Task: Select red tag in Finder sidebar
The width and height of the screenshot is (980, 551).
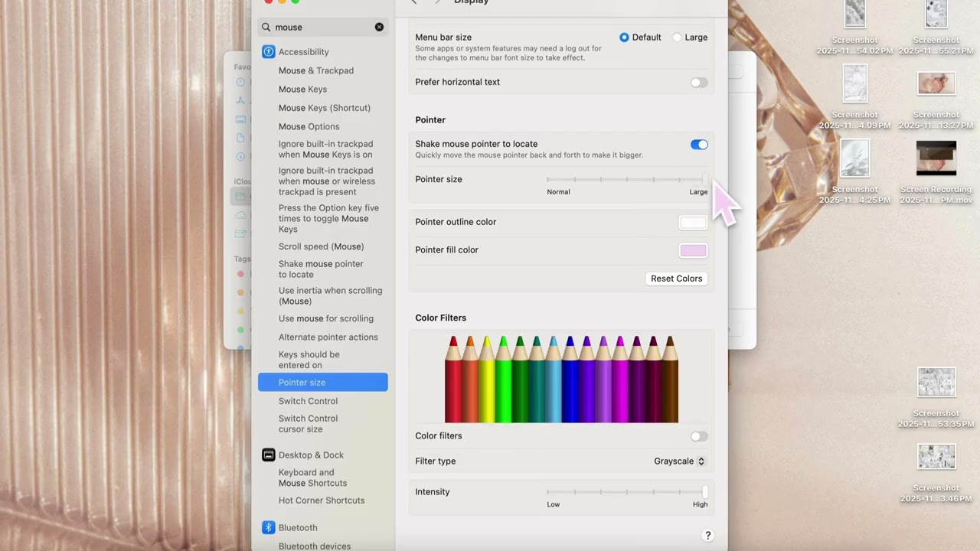Action: tap(240, 273)
